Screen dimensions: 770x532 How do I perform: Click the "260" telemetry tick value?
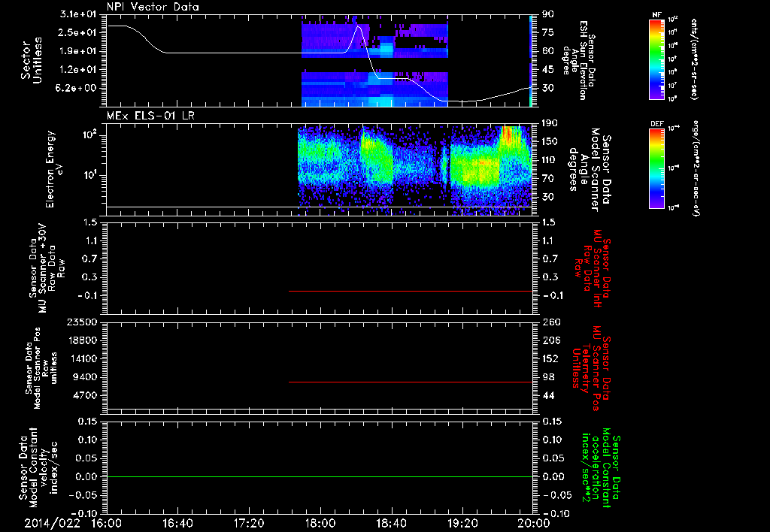pos(550,322)
